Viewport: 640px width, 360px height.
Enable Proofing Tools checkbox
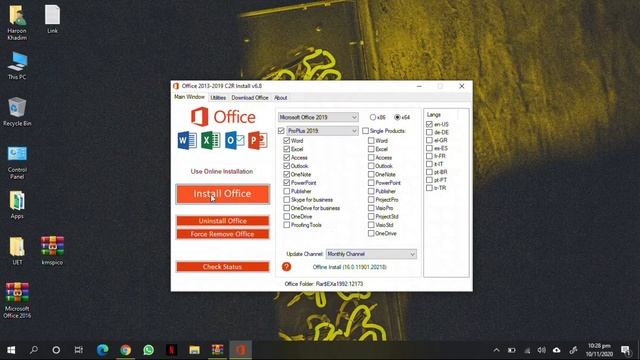287,225
